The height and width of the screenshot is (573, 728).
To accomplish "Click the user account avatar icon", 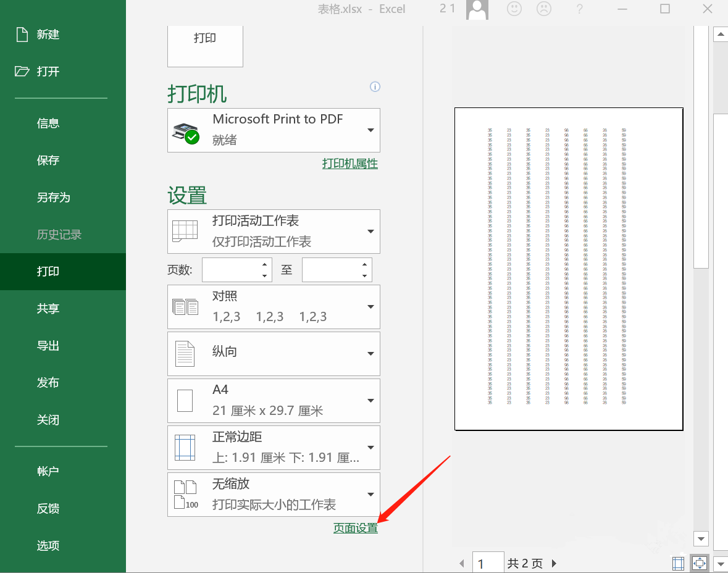I will pos(477,10).
